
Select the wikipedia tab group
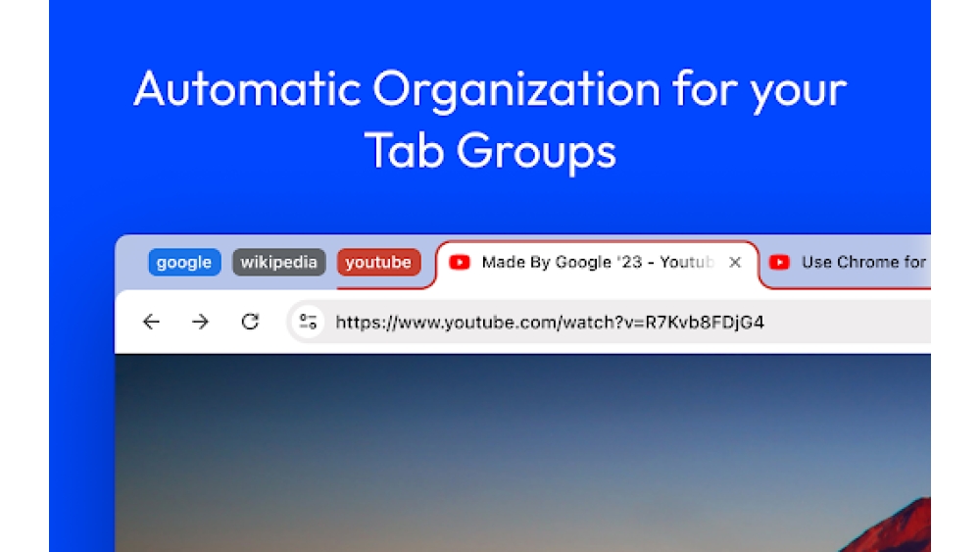click(x=278, y=262)
